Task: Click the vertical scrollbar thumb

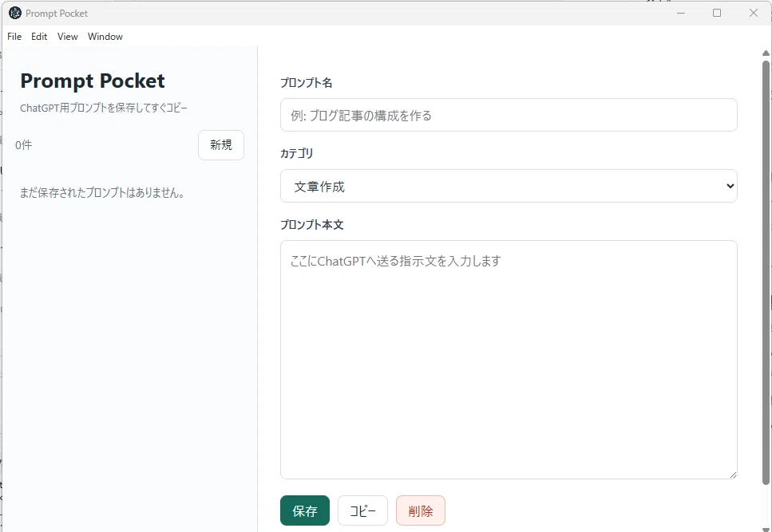Action: point(766,273)
